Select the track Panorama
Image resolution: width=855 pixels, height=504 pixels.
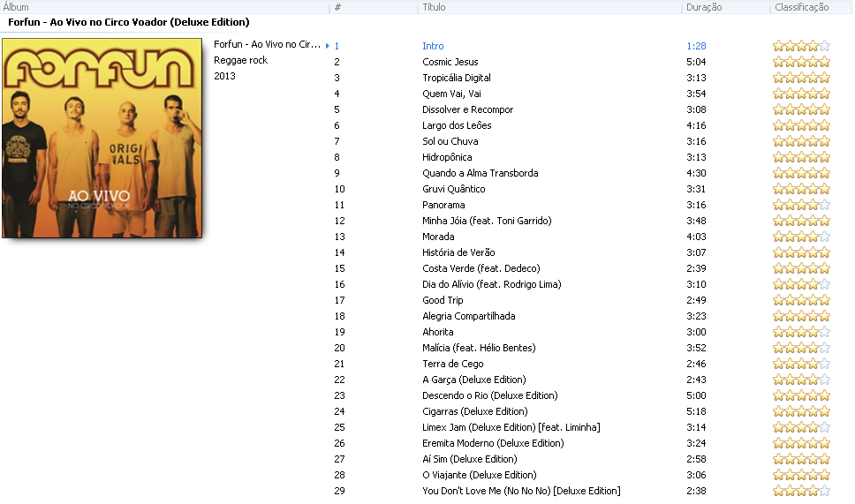click(x=443, y=205)
